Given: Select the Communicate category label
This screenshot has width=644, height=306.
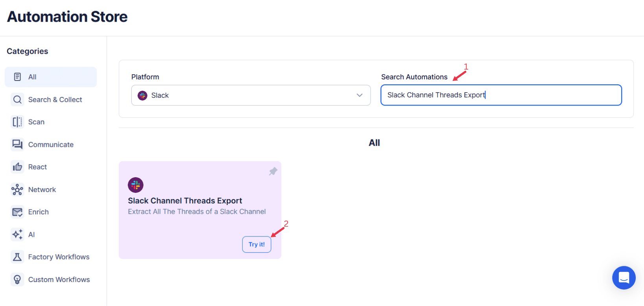Looking at the screenshot, I should pyautogui.click(x=51, y=145).
